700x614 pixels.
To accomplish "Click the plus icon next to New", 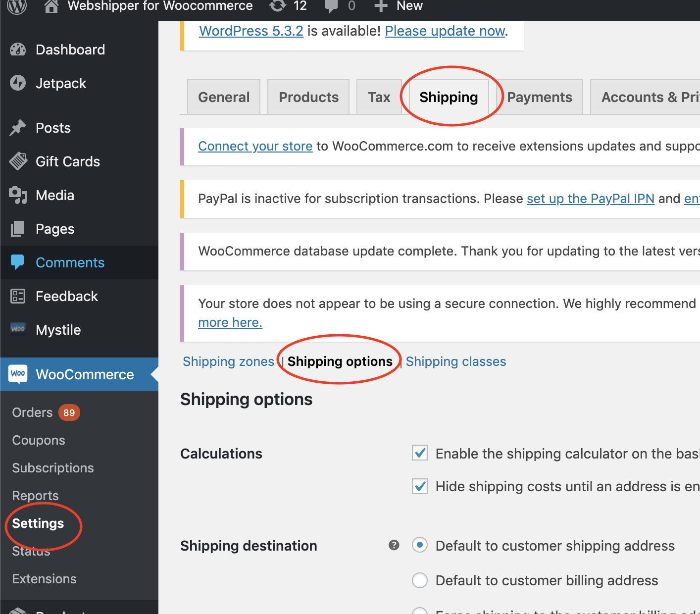I will pos(381,6).
